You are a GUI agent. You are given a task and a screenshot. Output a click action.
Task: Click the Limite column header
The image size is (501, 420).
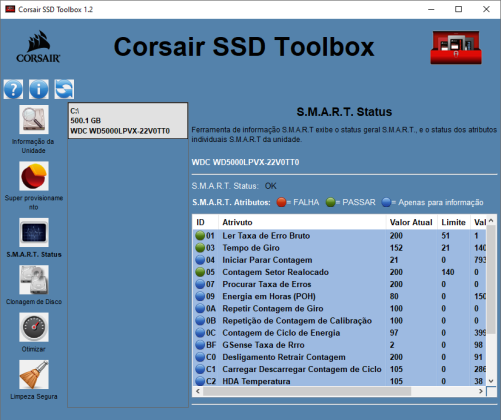[454, 222]
